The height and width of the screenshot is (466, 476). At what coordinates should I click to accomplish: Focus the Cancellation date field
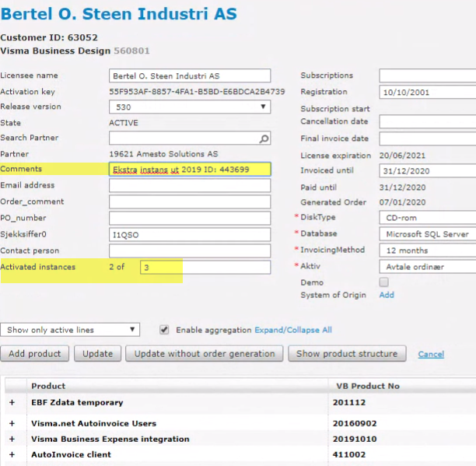428,121
